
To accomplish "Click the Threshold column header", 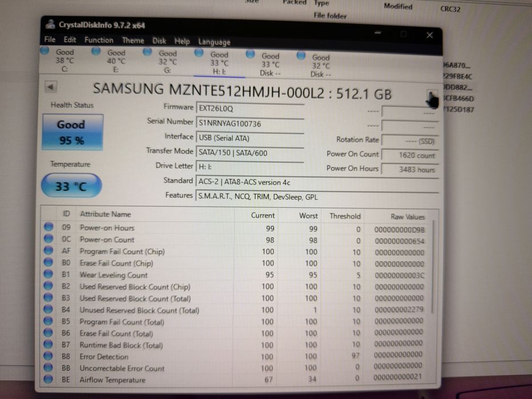I will (345, 216).
